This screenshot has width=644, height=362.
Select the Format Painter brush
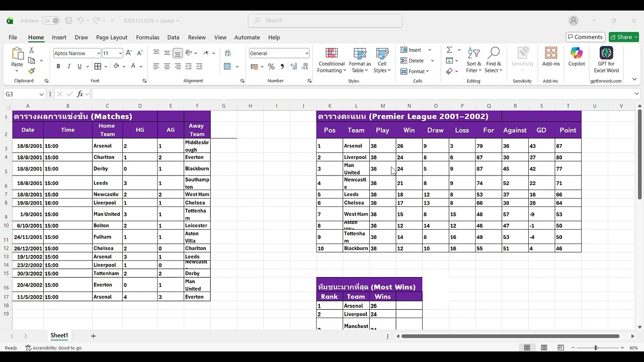coord(32,71)
